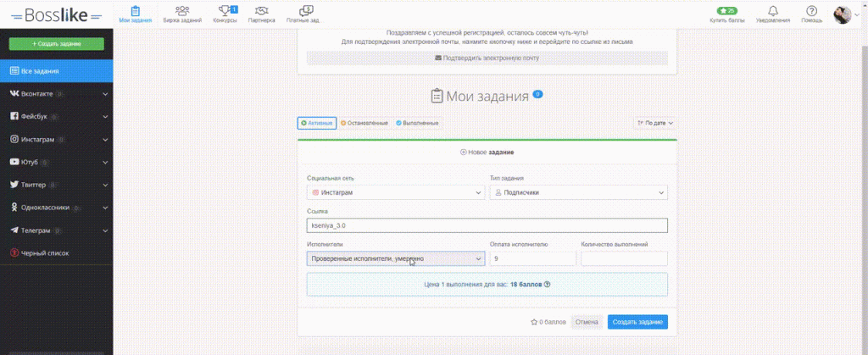Select Одноклассники sidebar item
Viewport: 868px width, 355px height.
57,208
